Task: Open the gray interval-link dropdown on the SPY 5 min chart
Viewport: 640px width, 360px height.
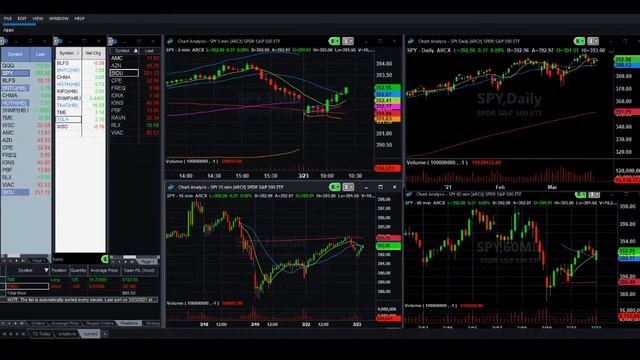Action: tap(348, 41)
